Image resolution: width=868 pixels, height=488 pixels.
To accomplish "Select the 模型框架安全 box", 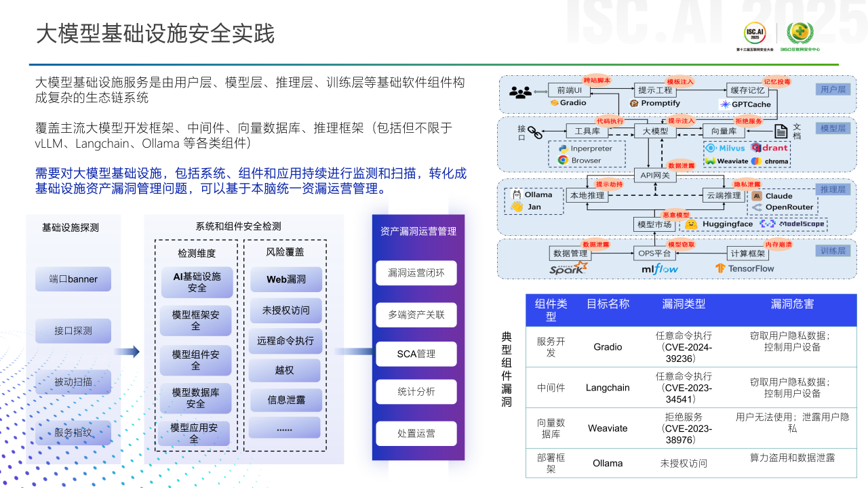I will click(196, 321).
